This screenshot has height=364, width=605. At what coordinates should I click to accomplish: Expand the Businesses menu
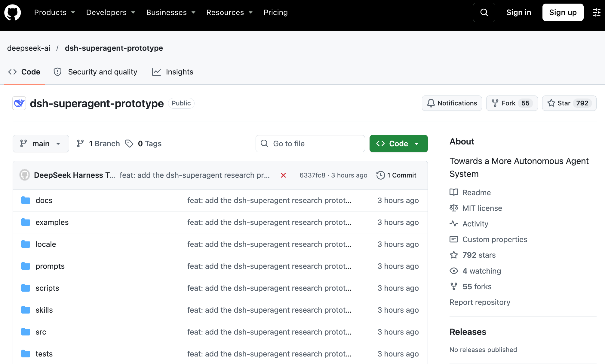(171, 12)
